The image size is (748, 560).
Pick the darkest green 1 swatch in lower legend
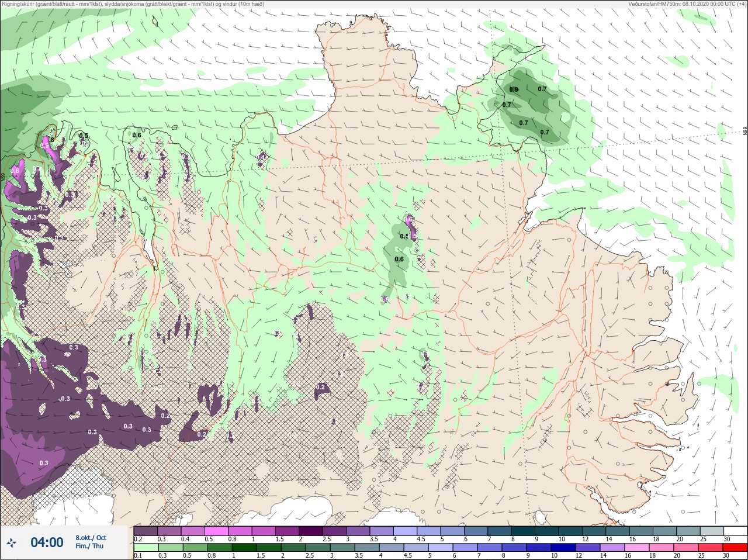tap(244, 548)
